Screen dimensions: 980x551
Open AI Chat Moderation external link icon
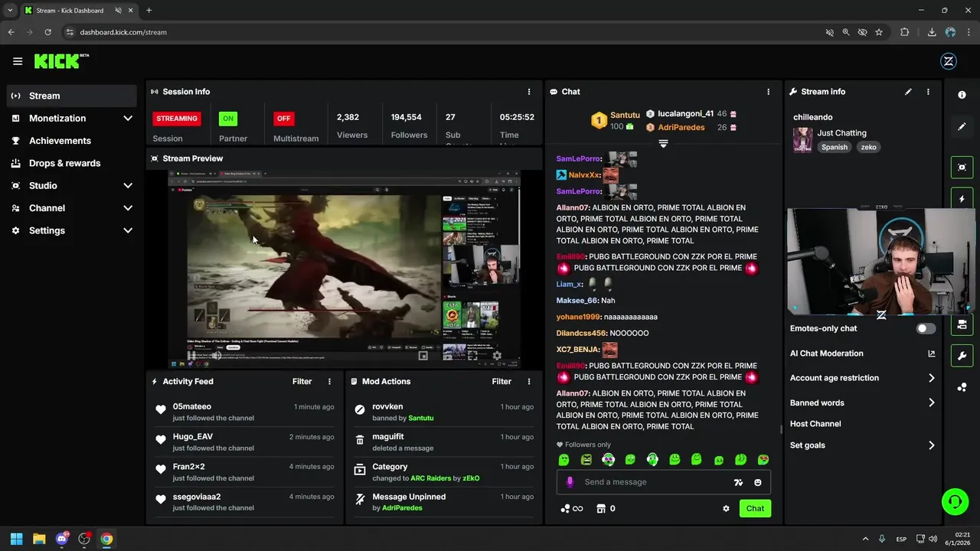(932, 354)
